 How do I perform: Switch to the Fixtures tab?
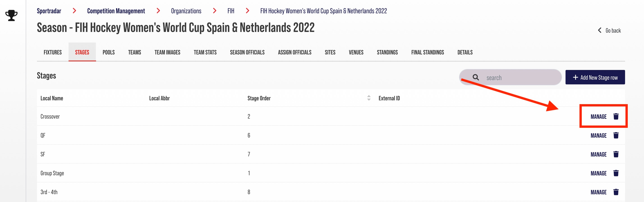[53, 52]
